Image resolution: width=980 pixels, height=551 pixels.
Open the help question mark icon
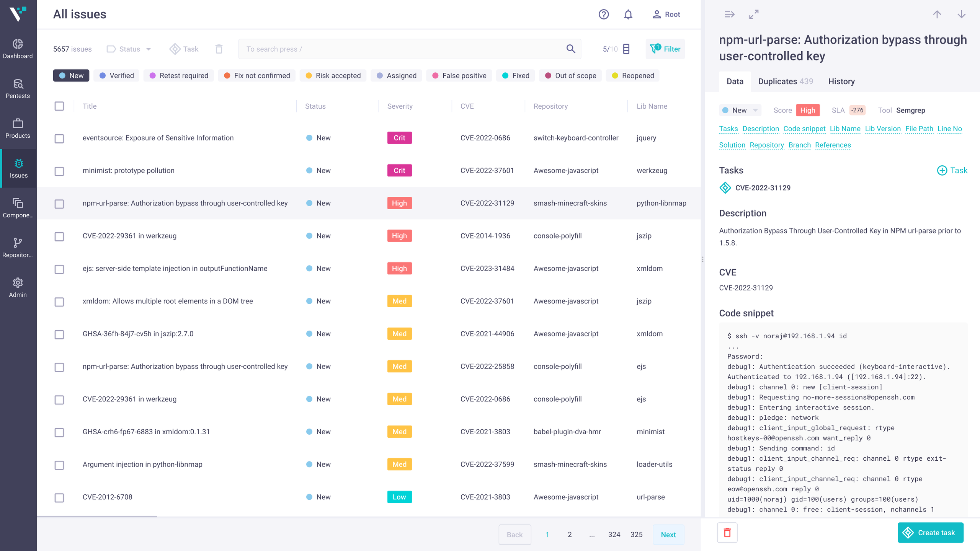click(604, 15)
